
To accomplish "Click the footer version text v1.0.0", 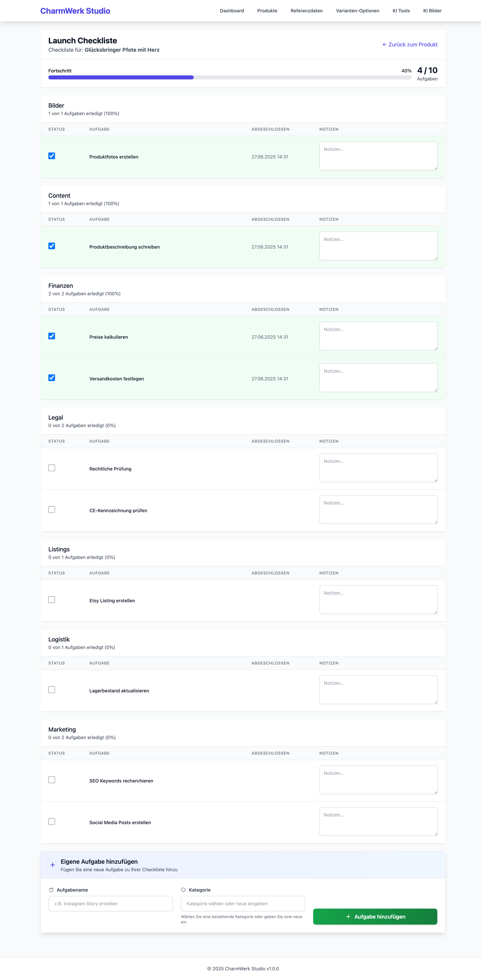I will pos(273,969).
